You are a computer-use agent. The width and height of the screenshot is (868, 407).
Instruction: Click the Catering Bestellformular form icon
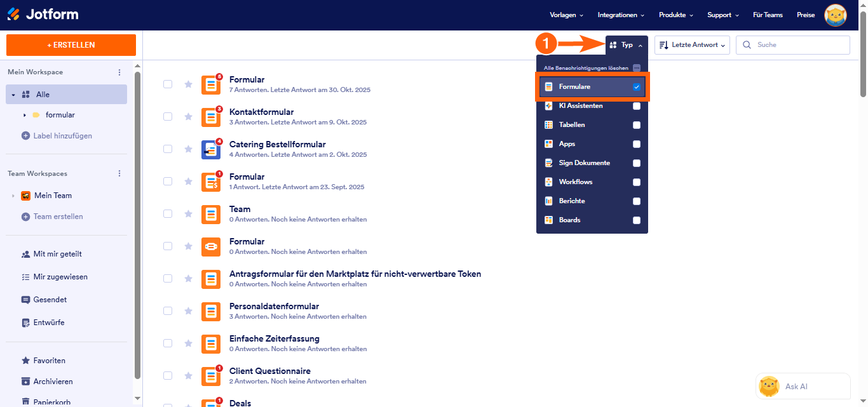211,149
